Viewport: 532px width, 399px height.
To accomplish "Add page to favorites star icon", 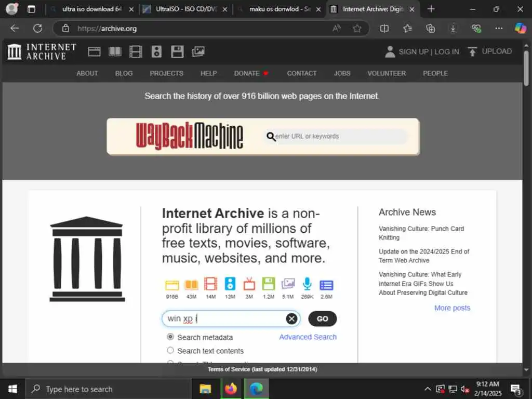I will tap(357, 29).
